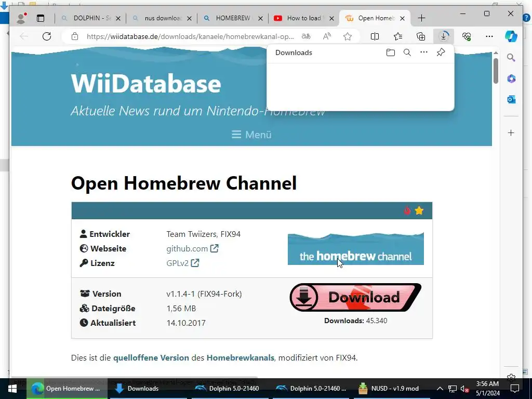This screenshot has height=399, width=532.
Task: Open the split screen icon
Action: [375, 36]
